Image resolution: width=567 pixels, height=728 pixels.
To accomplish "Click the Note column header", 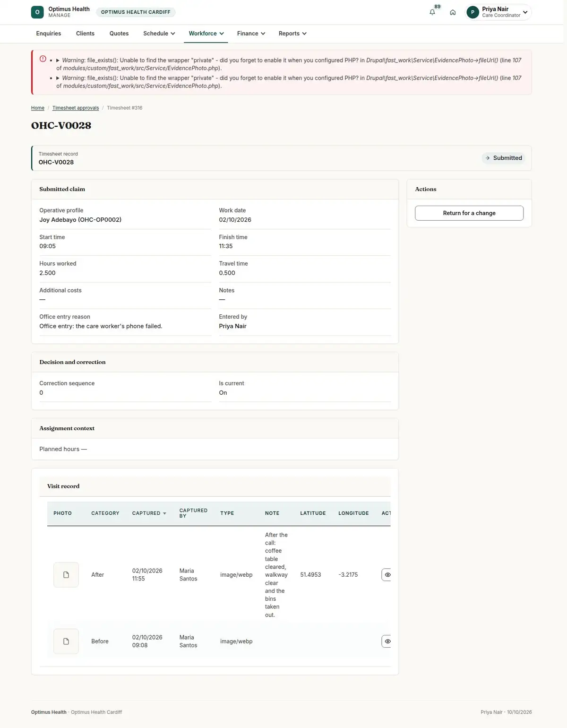I will (272, 513).
